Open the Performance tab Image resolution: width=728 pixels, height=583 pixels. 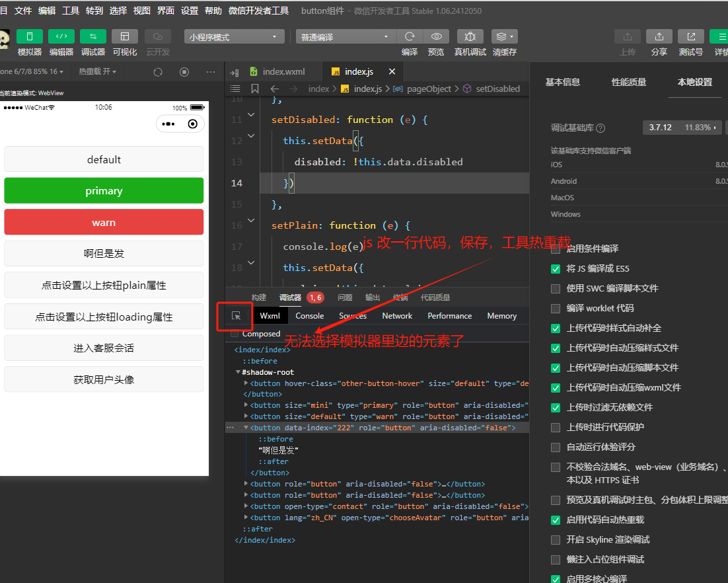(449, 316)
